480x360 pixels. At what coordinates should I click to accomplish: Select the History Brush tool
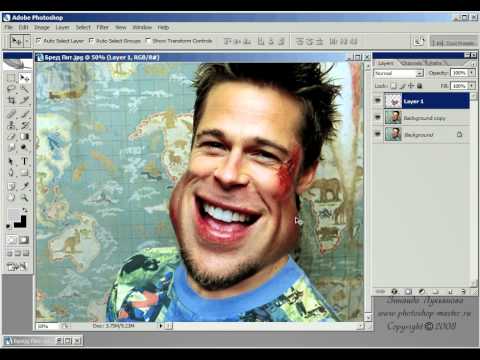pos(24,125)
